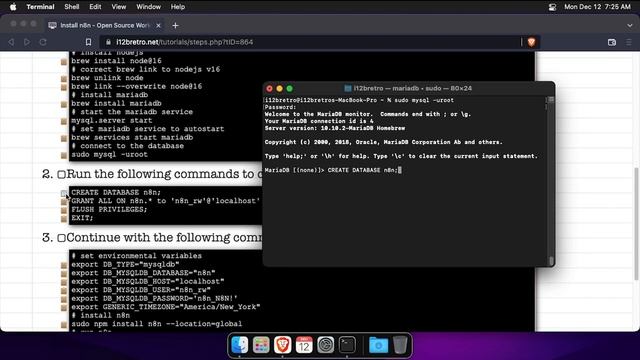This screenshot has height=360, width=640.
Task: Expand the browser tab search chevron
Action: (x=630, y=25)
